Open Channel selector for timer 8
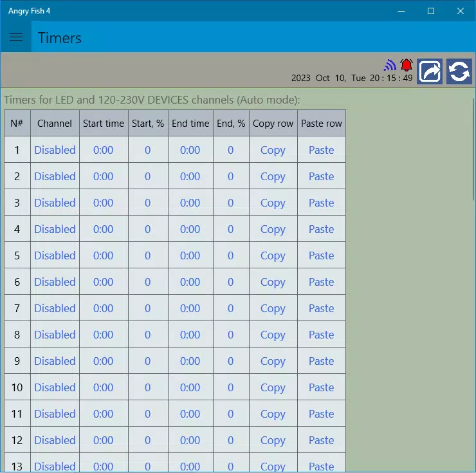The width and height of the screenshot is (476, 473). [x=55, y=335]
